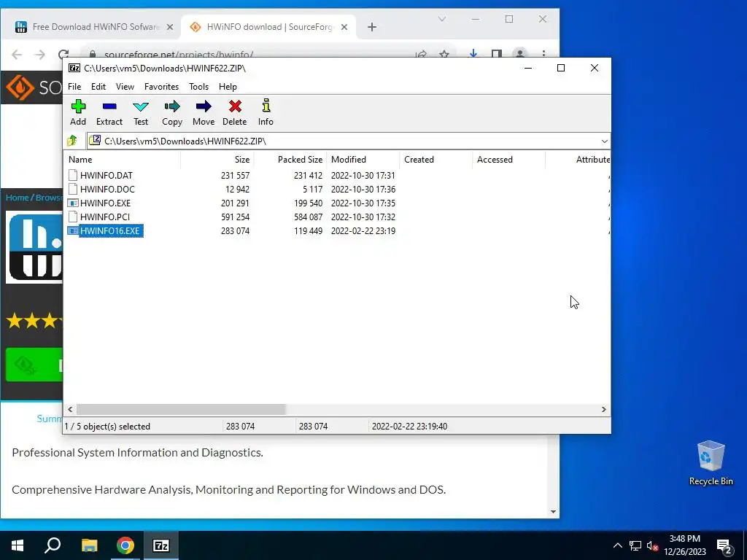Open Windows Start menu
Image resolution: width=747 pixels, height=560 pixels.
click(18, 545)
